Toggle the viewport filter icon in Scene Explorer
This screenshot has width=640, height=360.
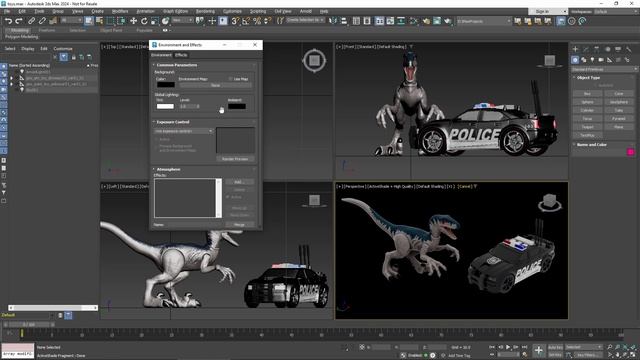tap(64, 57)
